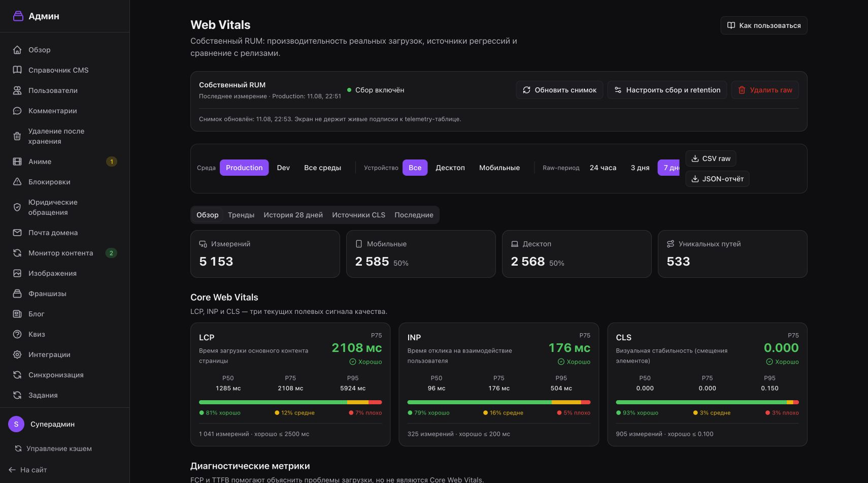868x483 pixels.
Task: Switch device filter to Мобильные
Action: click(x=499, y=168)
